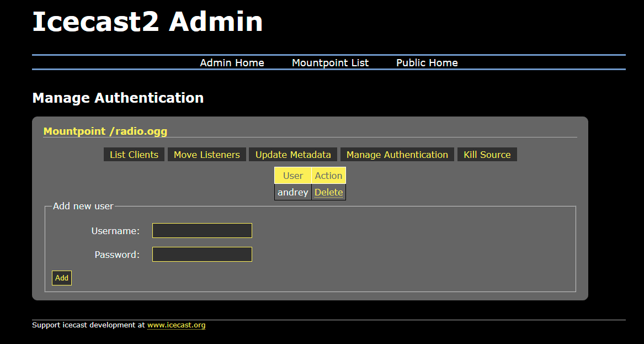Open the www.icecast.org link
This screenshot has height=344, width=644.
click(176, 325)
